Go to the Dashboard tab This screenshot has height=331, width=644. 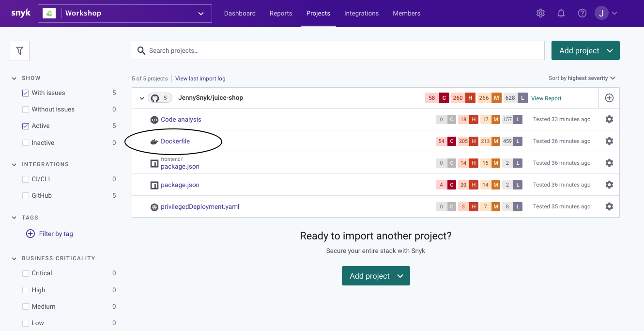tap(240, 13)
